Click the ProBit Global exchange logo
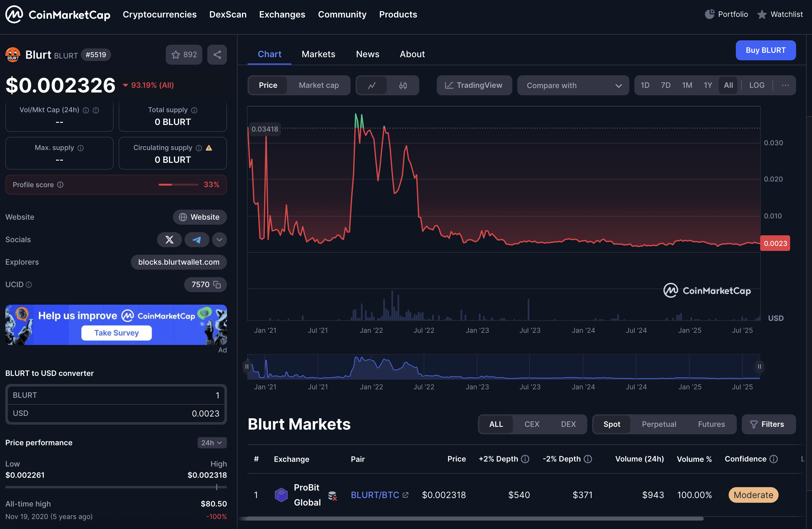The height and width of the screenshot is (529, 812). pos(281,495)
